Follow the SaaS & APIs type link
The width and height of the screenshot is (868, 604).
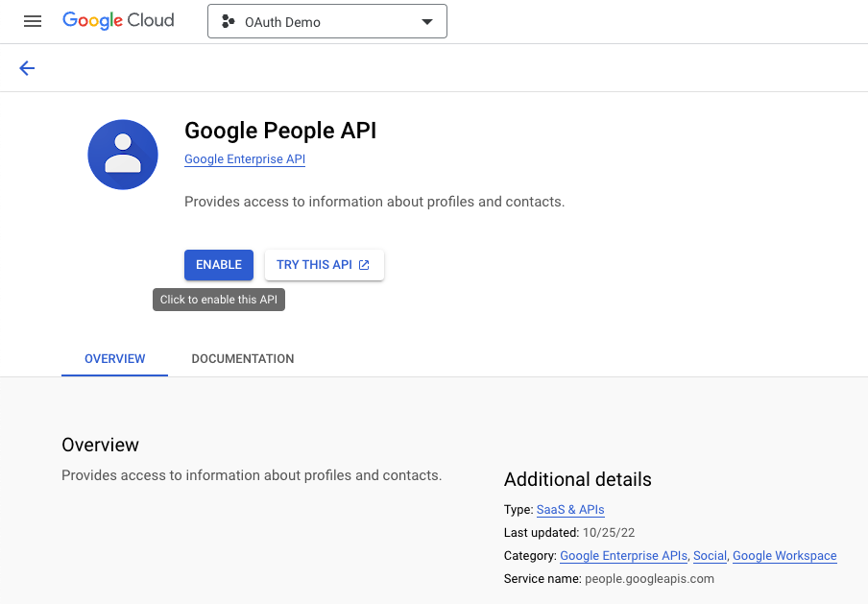(x=570, y=509)
